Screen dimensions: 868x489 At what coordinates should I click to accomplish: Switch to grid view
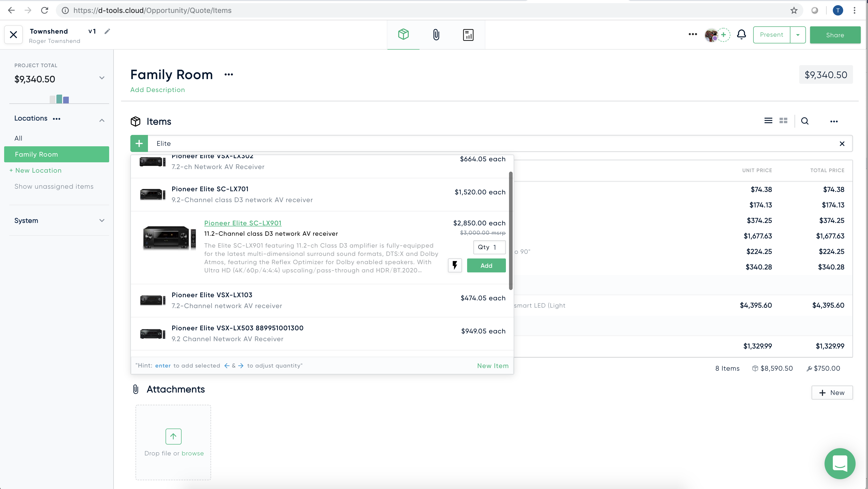783,120
